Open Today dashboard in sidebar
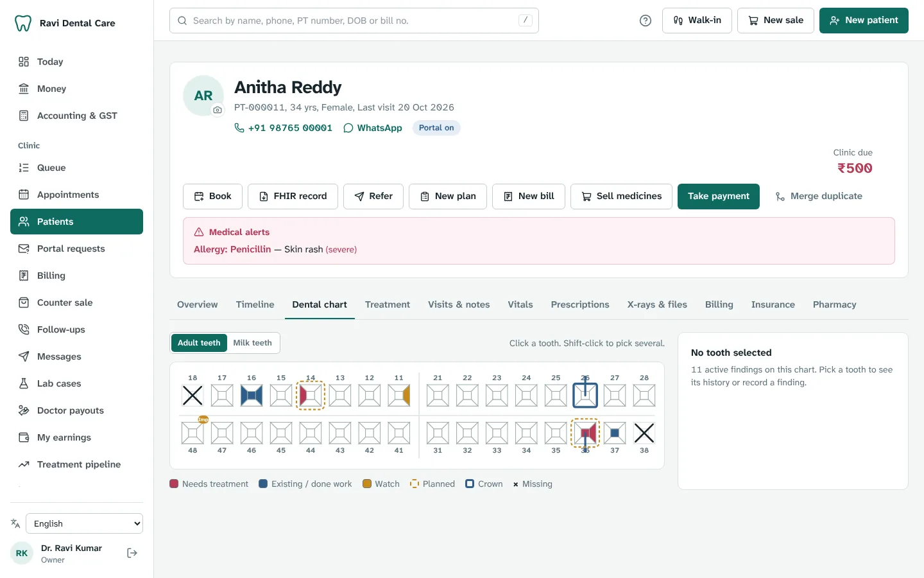This screenshot has height=578, width=924. pyautogui.click(x=76, y=62)
